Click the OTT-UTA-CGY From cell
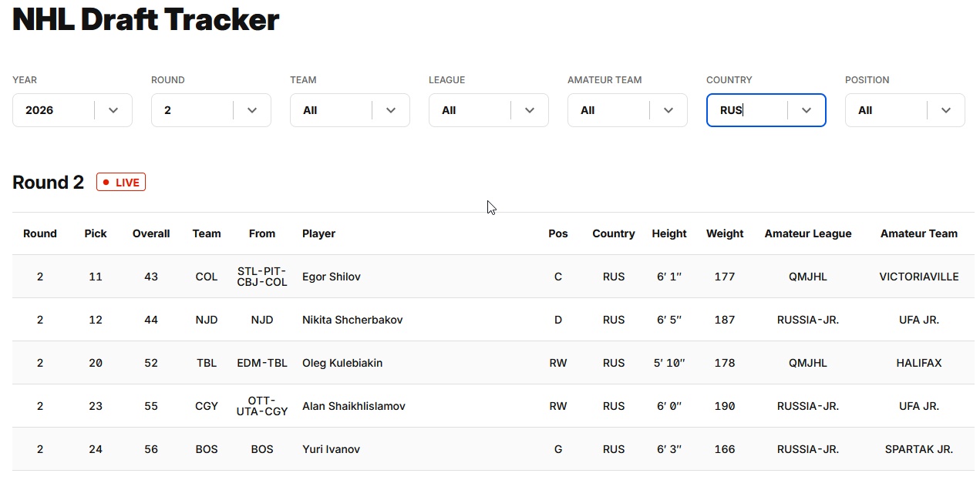 click(x=262, y=406)
